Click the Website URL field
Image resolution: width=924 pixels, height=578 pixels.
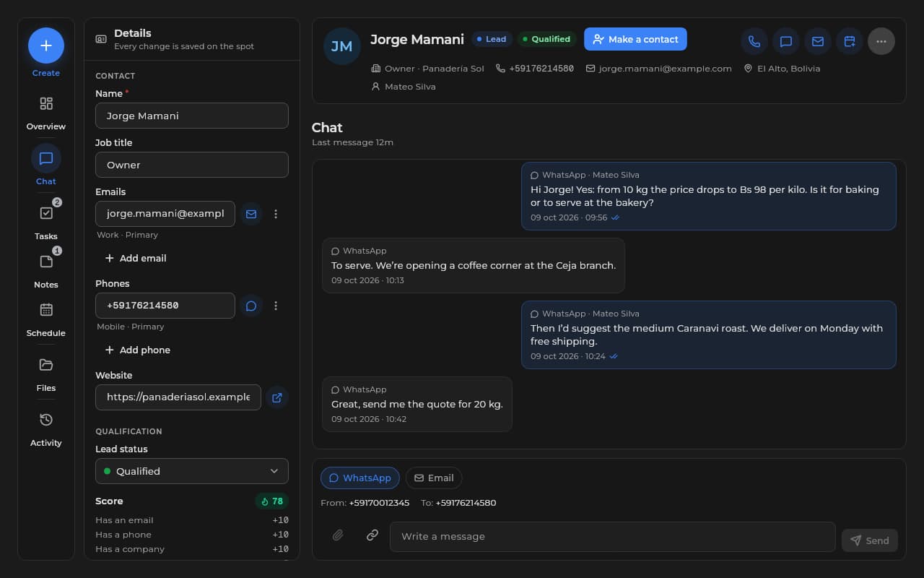tap(178, 397)
